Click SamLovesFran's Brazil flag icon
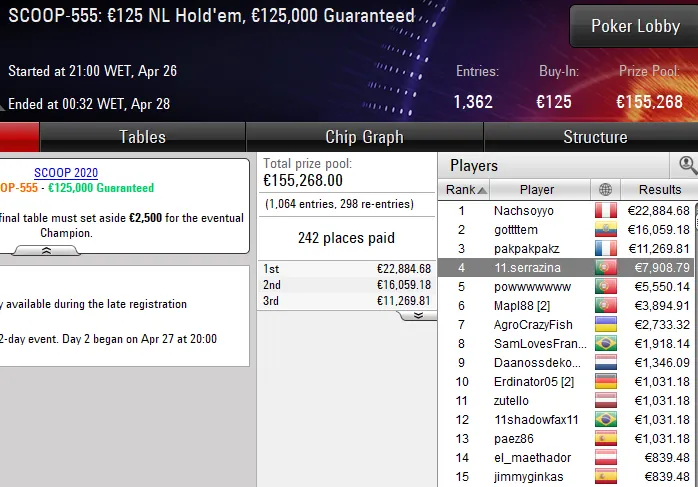The width and height of the screenshot is (698, 487). (604, 344)
